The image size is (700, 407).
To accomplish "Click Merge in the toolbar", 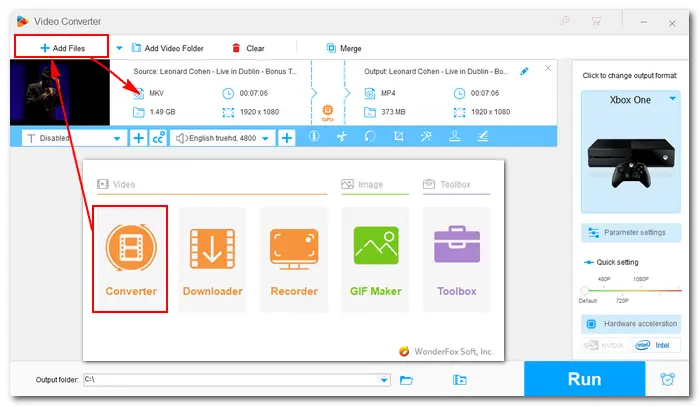I will (344, 48).
